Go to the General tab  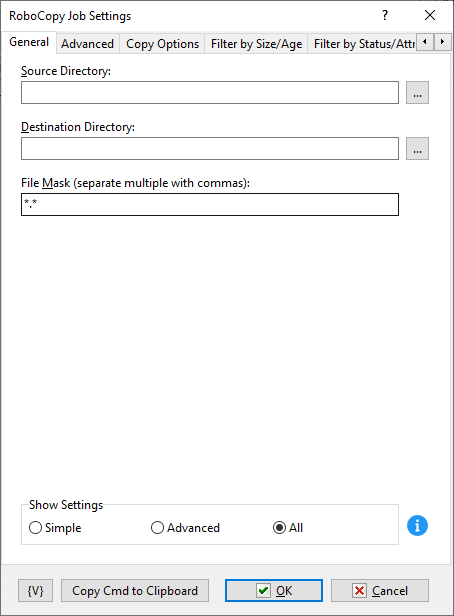(x=29, y=42)
